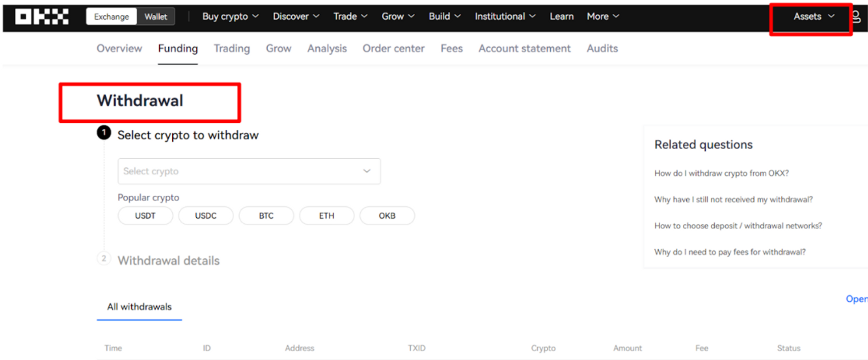Screen dimensions: 868x360
Task: Expand the Trade menu
Action: [350, 16]
